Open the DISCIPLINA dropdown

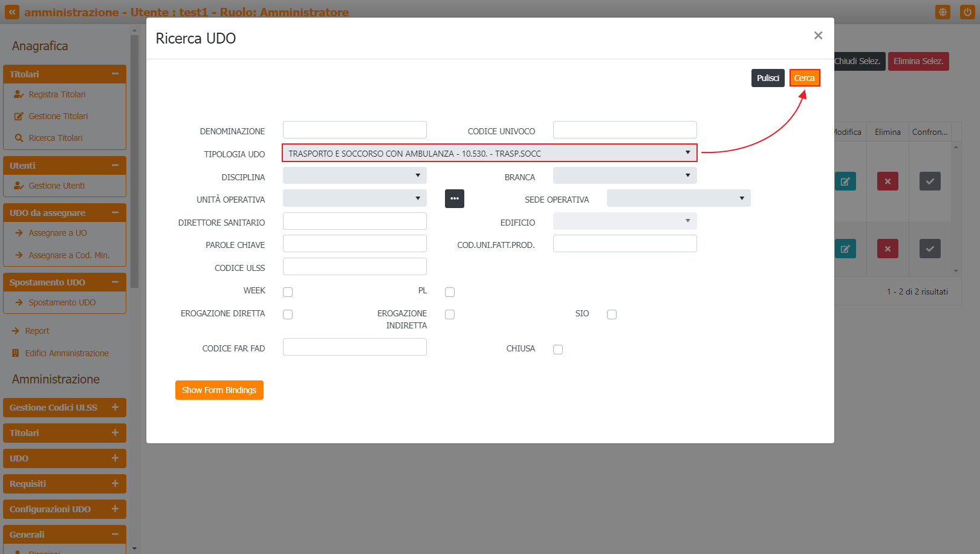coord(354,176)
